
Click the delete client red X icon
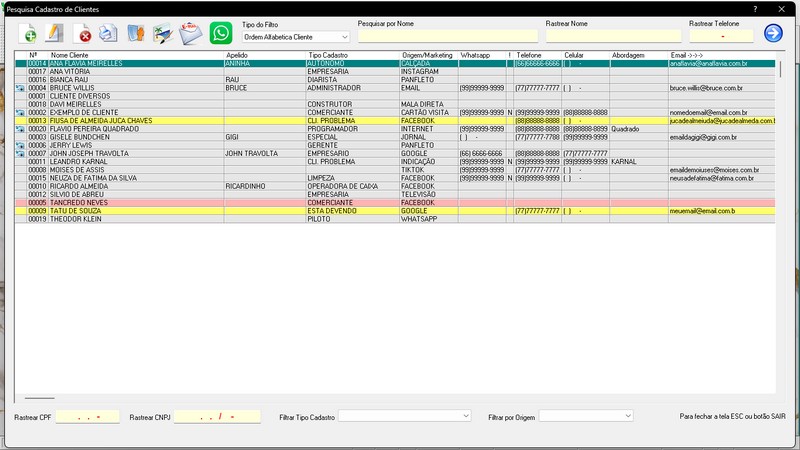coord(82,34)
